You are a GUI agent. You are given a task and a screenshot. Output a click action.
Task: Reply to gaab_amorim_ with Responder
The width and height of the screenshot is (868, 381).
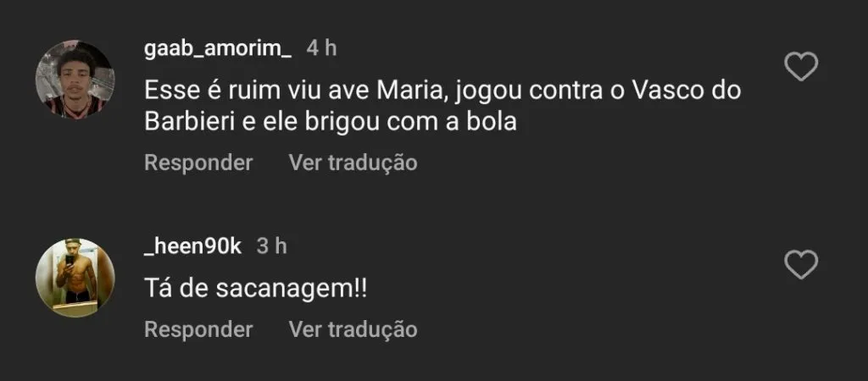(x=198, y=163)
